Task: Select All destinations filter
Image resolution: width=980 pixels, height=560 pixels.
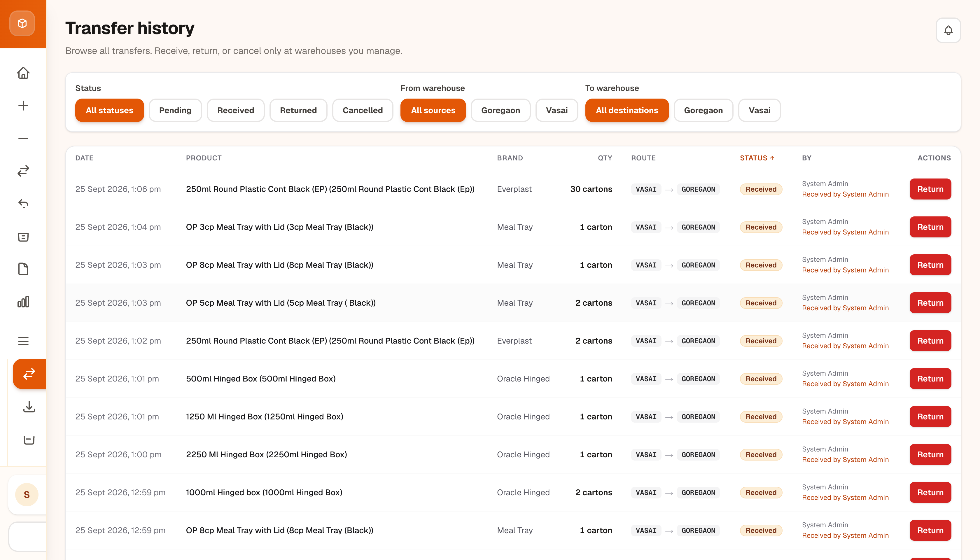Action: tap(627, 110)
